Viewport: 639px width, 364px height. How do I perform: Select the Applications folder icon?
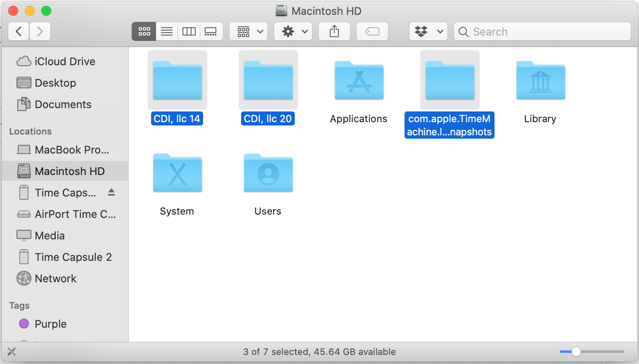(359, 80)
